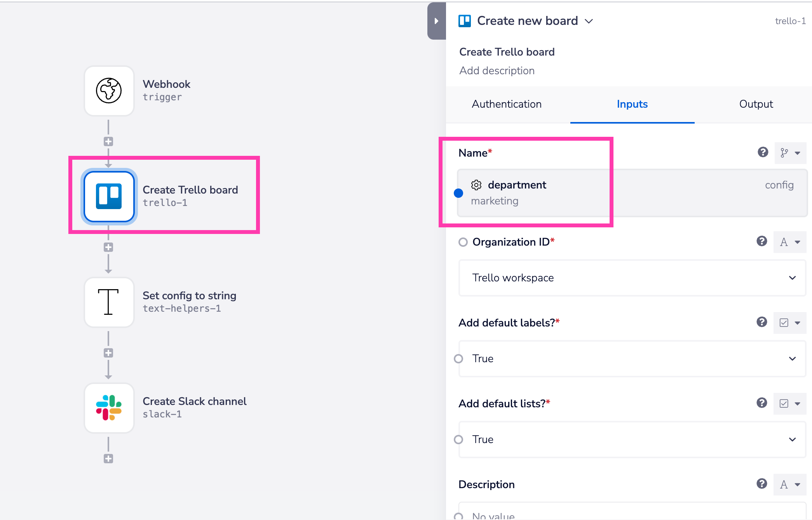Click the Slack icon on Create Slack channel
This screenshot has width=812, height=520.
(x=109, y=408)
